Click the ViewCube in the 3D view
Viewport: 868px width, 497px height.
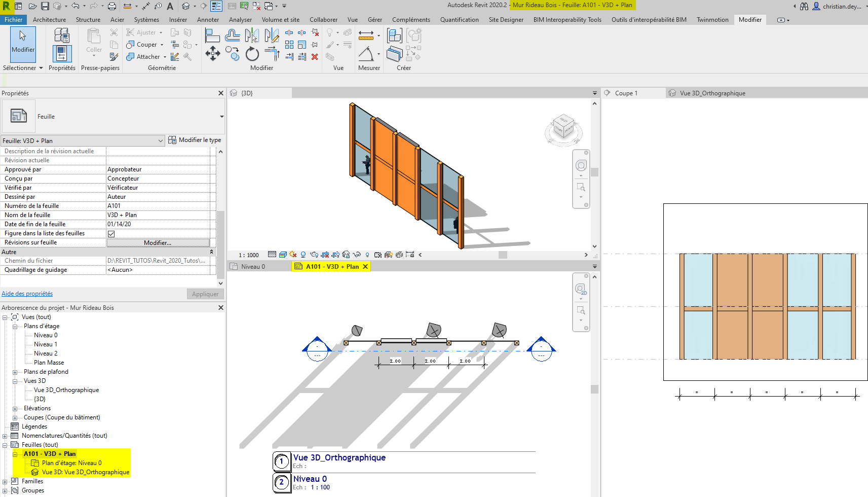point(563,126)
